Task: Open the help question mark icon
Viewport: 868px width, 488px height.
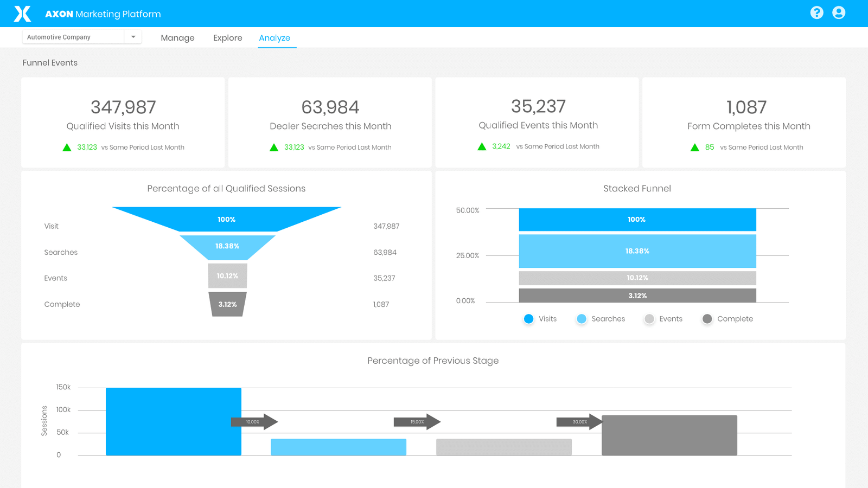Action: click(816, 13)
